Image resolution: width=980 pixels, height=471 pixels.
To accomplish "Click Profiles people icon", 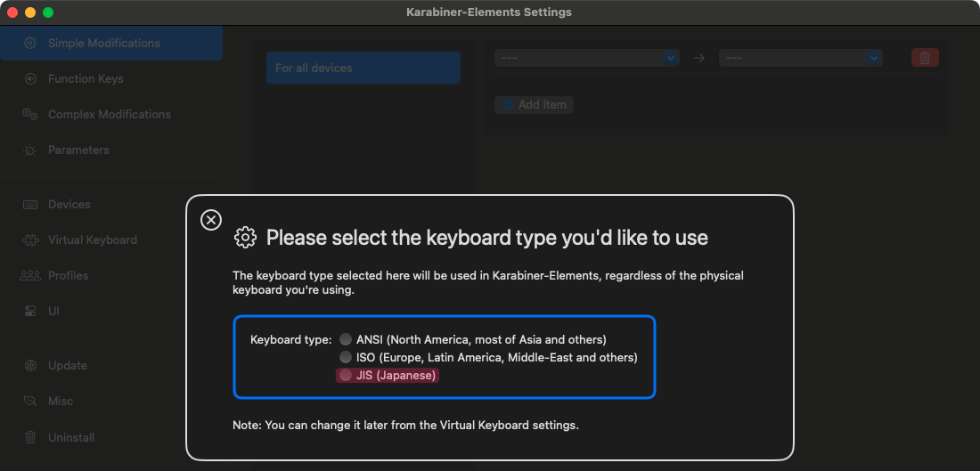I will tap(30, 275).
